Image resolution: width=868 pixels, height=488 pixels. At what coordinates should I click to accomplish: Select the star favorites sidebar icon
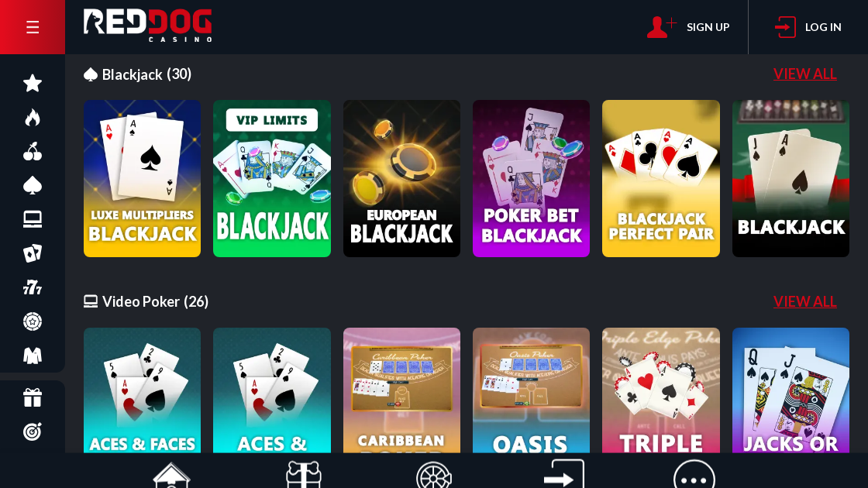point(33,84)
